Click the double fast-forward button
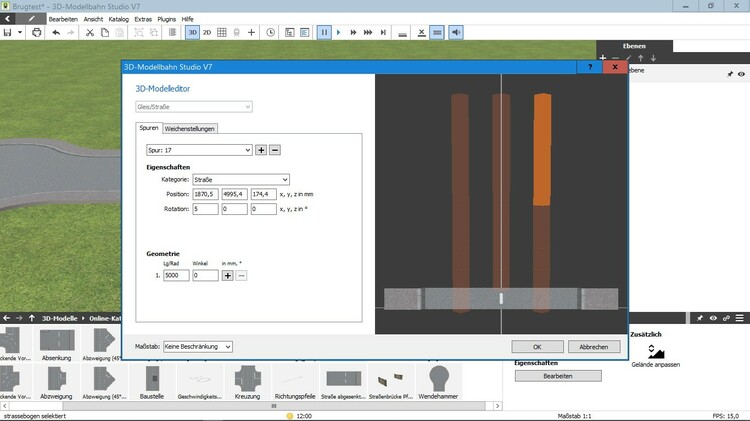This screenshot has height=421, width=750. tap(353, 33)
